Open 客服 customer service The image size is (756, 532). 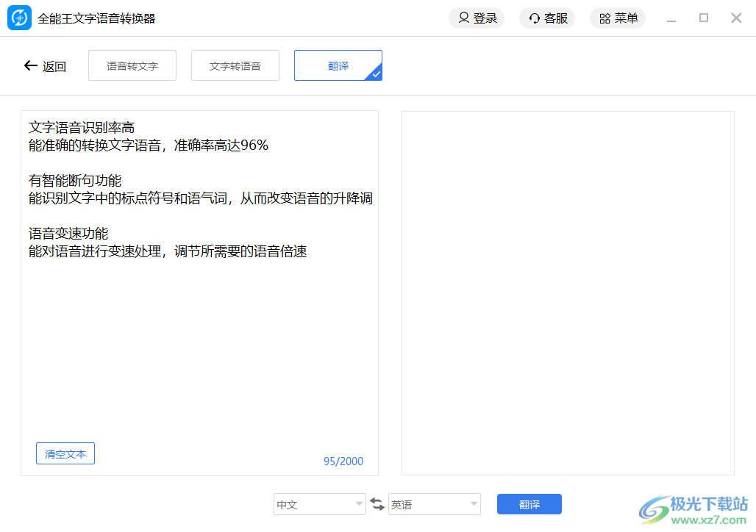coord(547,18)
